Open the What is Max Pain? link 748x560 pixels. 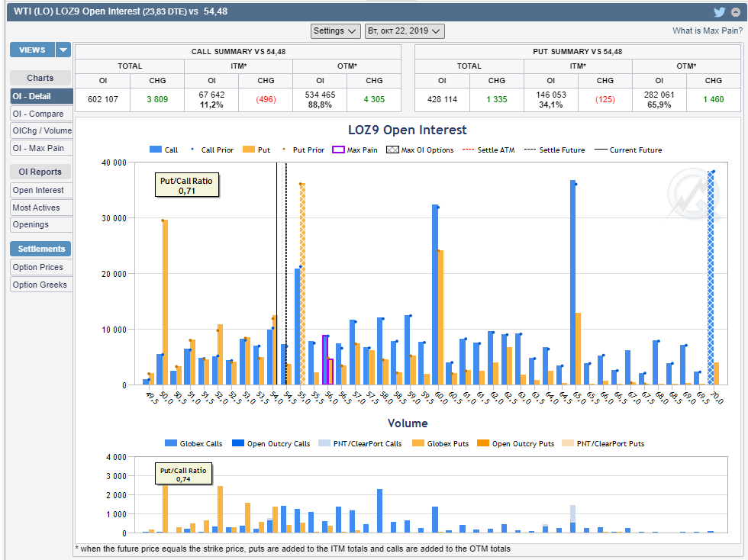[707, 31]
